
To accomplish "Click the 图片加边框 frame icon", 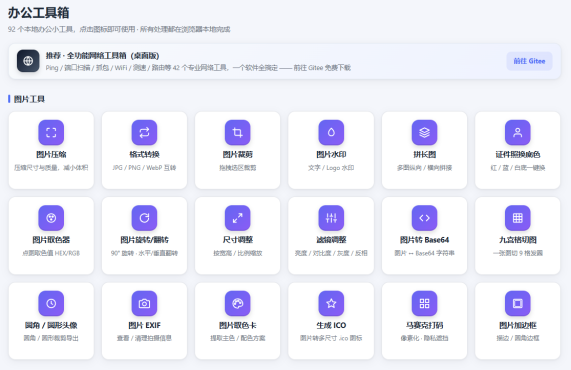I will tap(517, 303).
